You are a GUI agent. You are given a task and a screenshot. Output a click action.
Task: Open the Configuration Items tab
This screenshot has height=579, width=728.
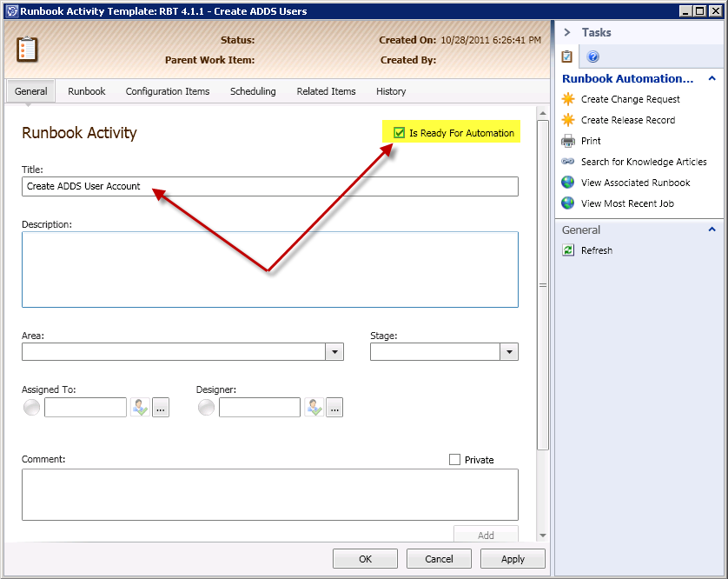168,91
